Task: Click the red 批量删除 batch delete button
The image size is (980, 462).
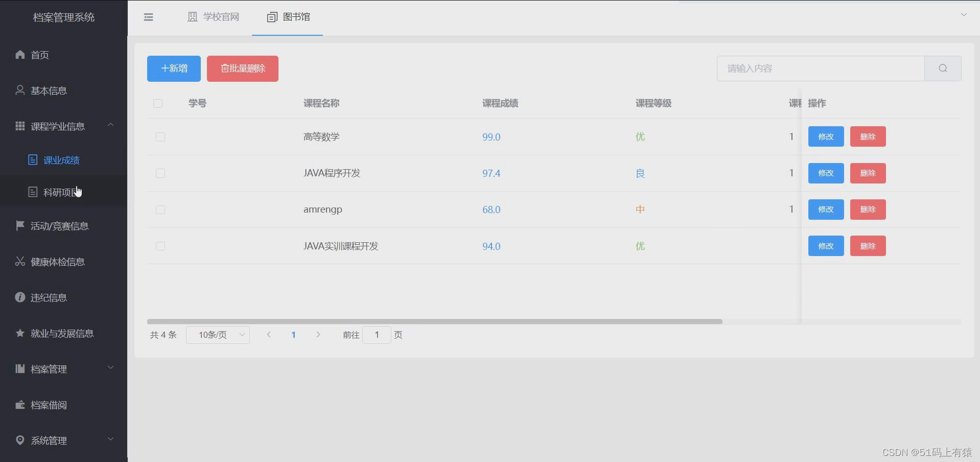Action: click(242, 68)
